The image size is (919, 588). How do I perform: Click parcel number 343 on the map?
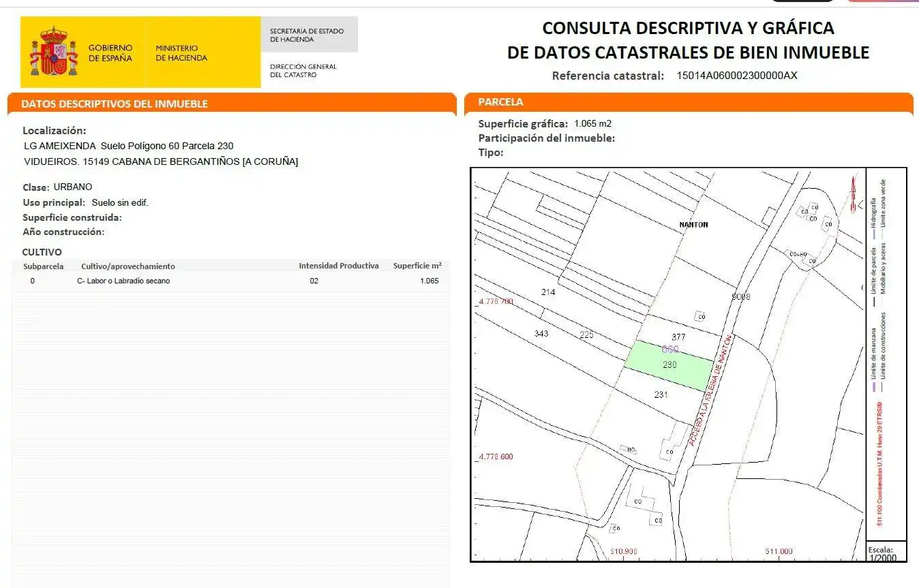click(541, 333)
